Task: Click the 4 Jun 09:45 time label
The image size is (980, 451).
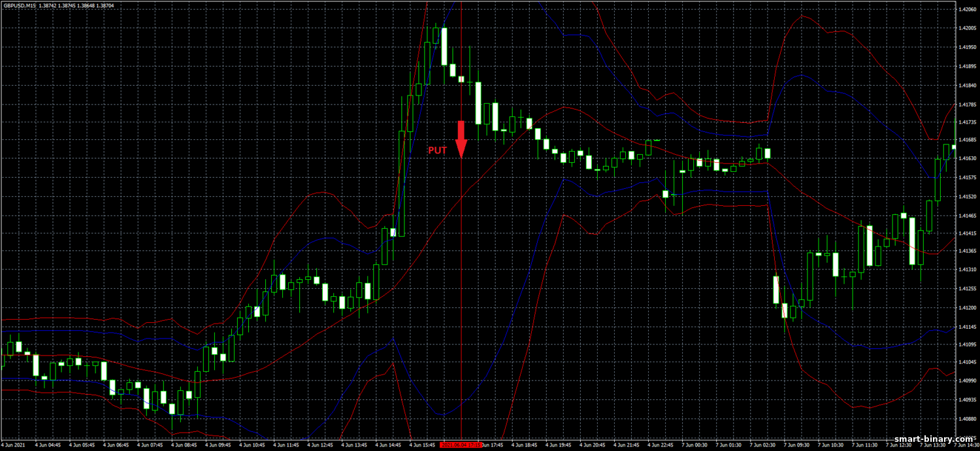Action: (x=218, y=444)
